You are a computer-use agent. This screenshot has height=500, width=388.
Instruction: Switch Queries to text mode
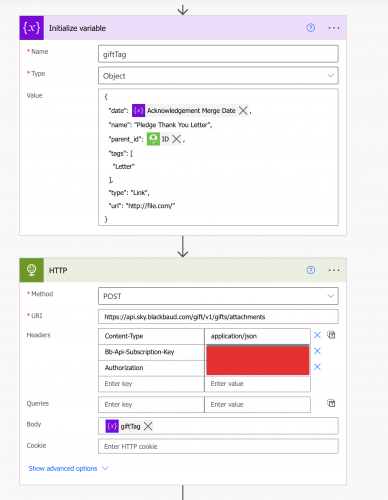pos(331,403)
